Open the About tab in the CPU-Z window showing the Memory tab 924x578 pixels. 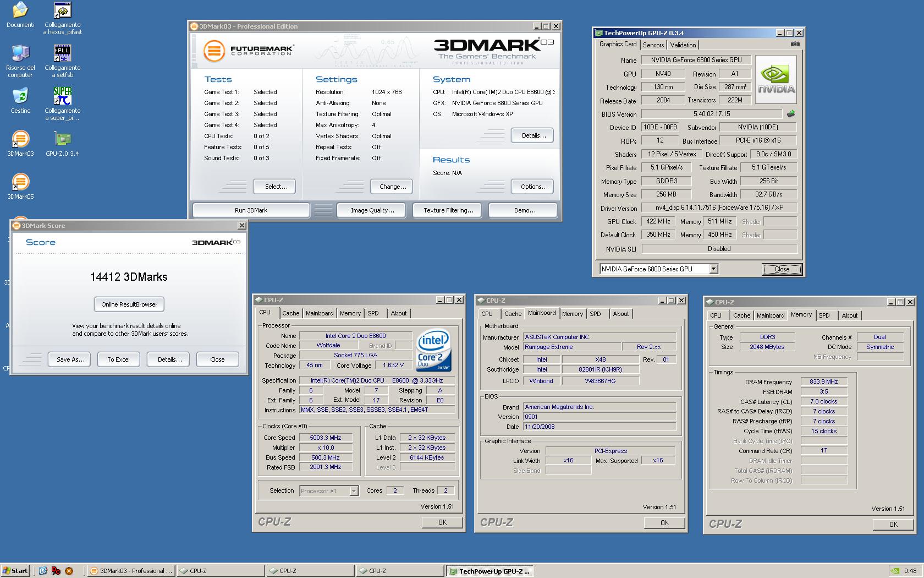click(849, 315)
